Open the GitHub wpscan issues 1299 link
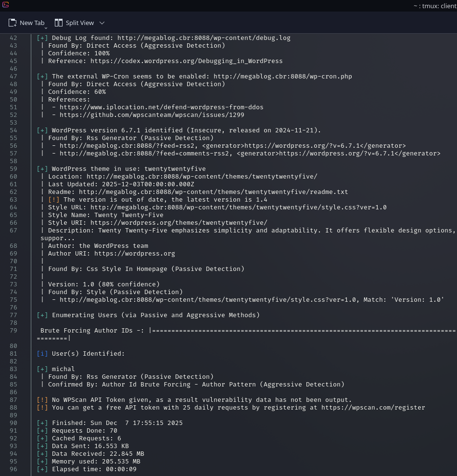Image resolution: width=457 pixels, height=476 pixels. (152, 115)
